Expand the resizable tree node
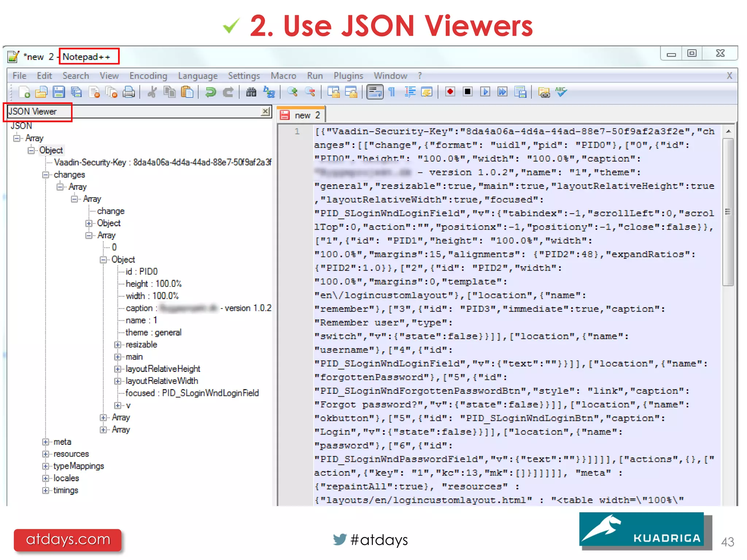747x560 pixels. [117, 345]
